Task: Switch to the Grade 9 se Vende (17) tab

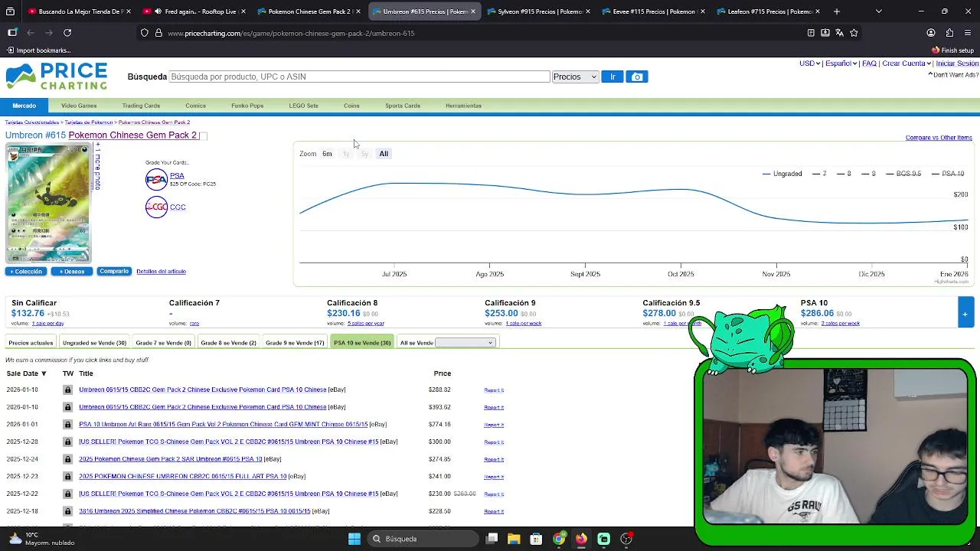Action: pyautogui.click(x=295, y=343)
